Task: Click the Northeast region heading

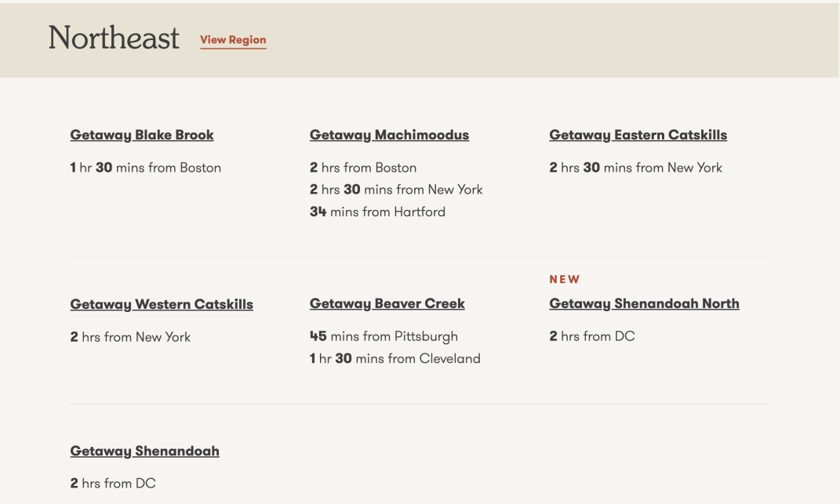Action: tap(114, 38)
